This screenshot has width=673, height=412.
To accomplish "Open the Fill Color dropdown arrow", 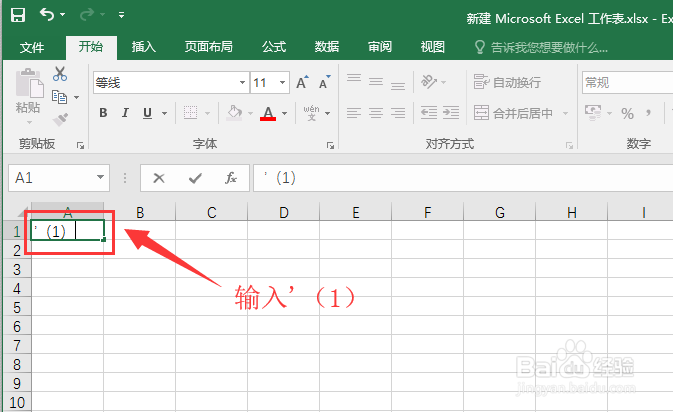I will point(251,113).
